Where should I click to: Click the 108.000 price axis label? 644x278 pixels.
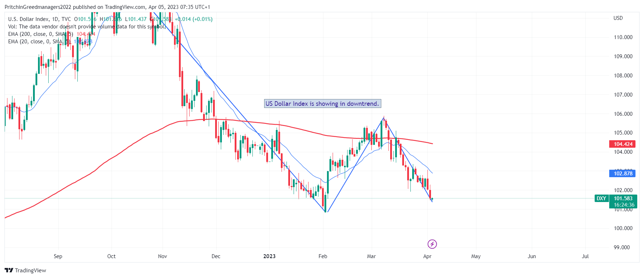(623, 76)
